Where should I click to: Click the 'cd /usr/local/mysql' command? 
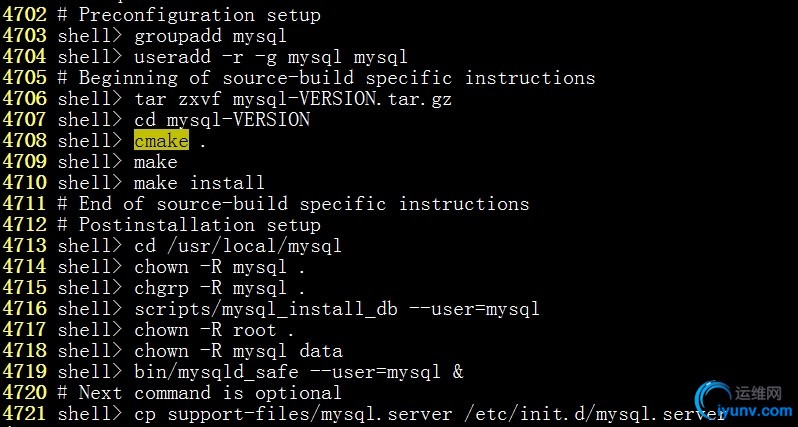point(237,246)
